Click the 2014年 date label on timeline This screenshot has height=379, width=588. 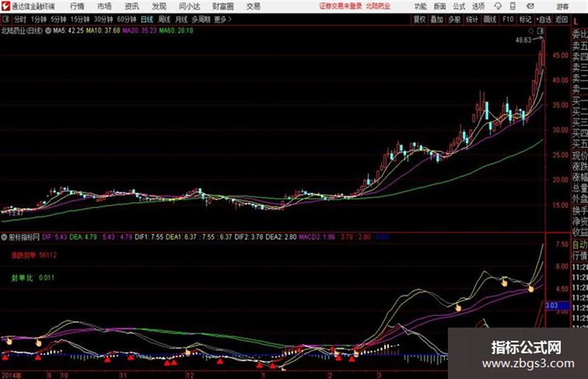pos(11,376)
